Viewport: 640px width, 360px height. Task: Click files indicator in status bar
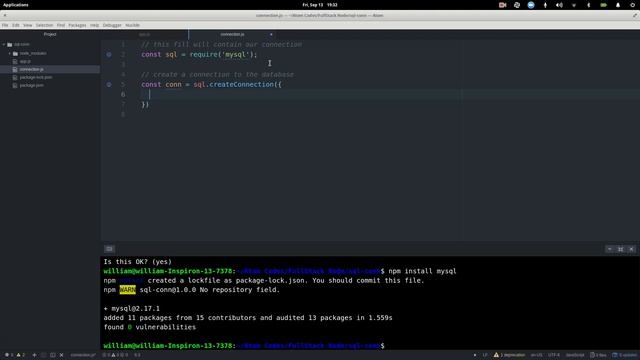tap(598, 355)
